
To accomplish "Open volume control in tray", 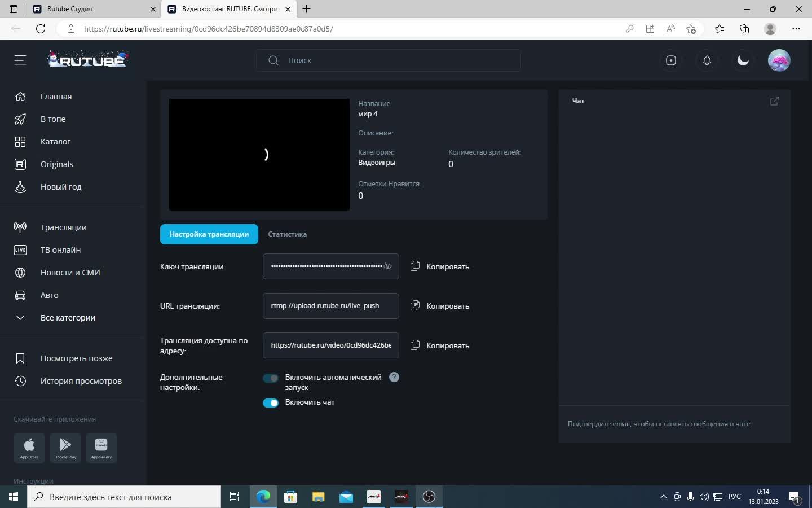I will (704, 497).
